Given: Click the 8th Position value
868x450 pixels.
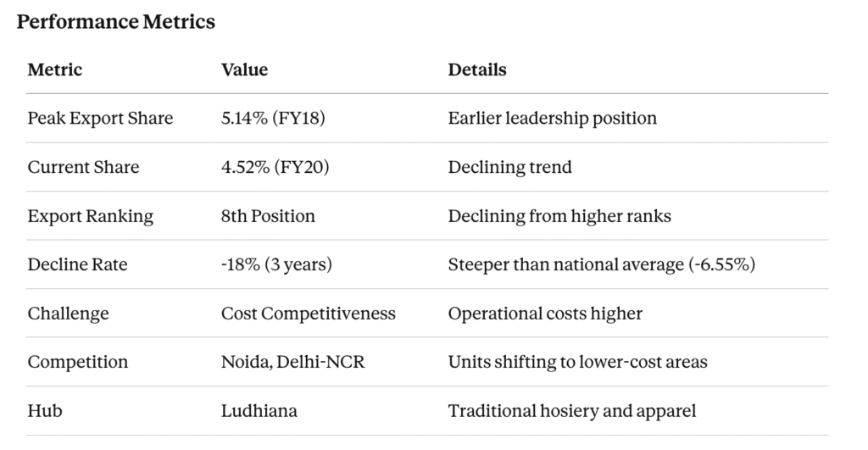Looking at the screenshot, I should coord(268,216).
